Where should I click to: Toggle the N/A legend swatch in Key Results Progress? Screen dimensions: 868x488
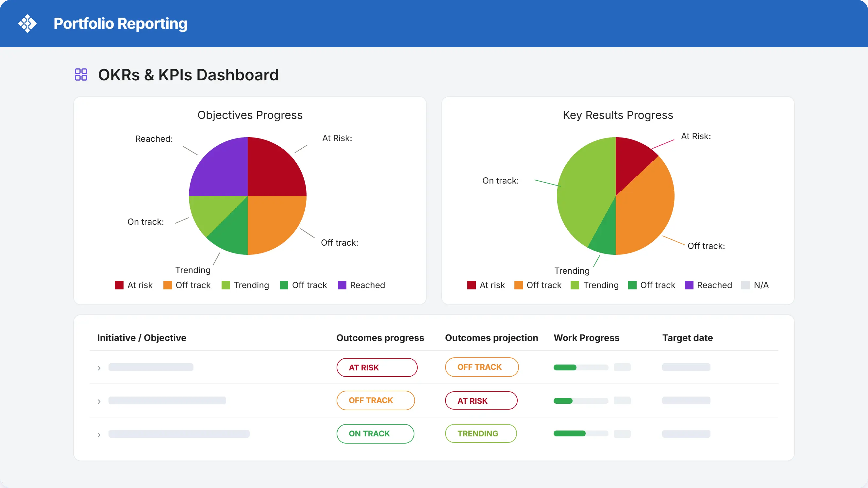pos(745,285)
